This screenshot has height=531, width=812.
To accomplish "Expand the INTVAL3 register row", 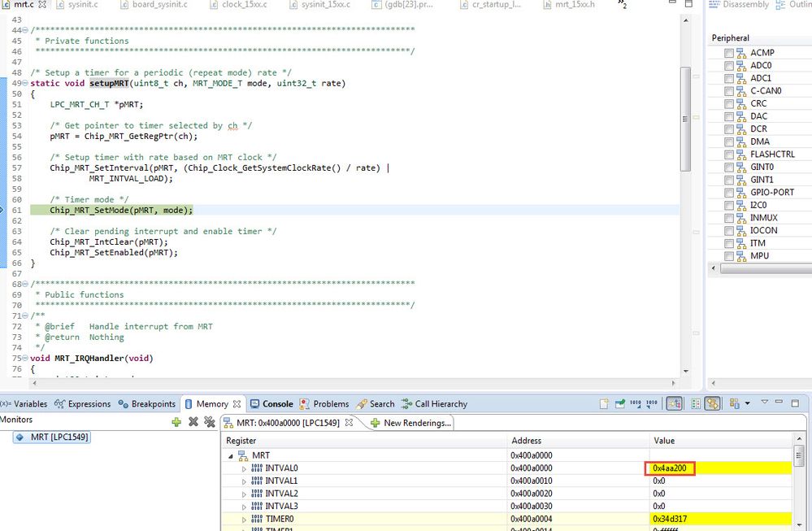I will [x=244, y=507].
